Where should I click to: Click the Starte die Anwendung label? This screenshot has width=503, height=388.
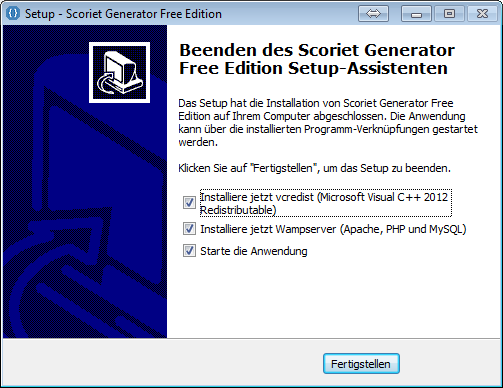point(254,251)
